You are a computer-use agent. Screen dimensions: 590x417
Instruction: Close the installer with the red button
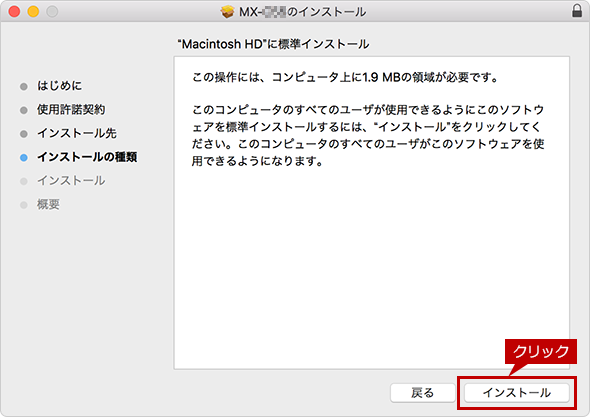(x=14, y=11)
